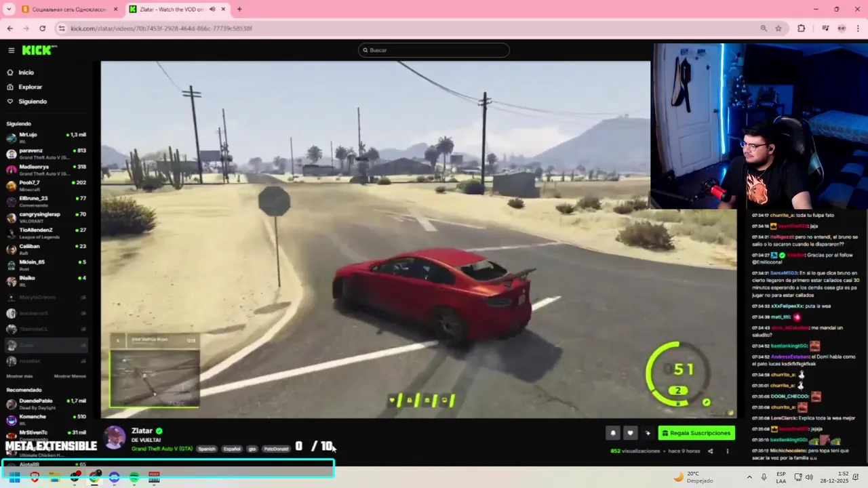This screenshot has height=488, width=868.
Task: Click the microphone tray icon
Action: 764,477
